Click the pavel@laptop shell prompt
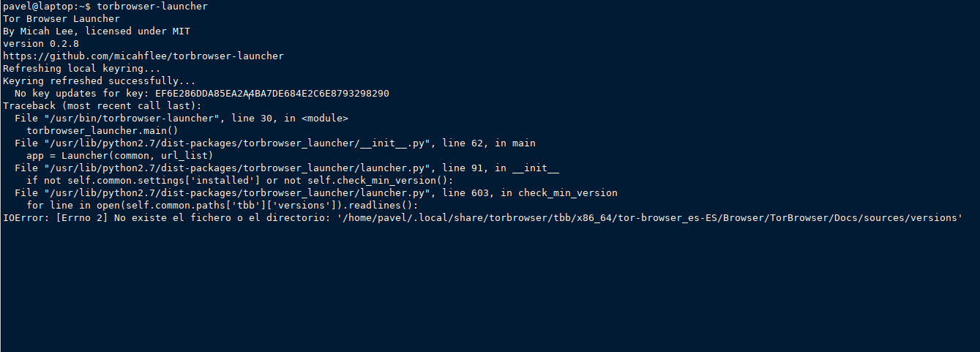The height and width of the screenshot is (352, 980). (44, 6)
